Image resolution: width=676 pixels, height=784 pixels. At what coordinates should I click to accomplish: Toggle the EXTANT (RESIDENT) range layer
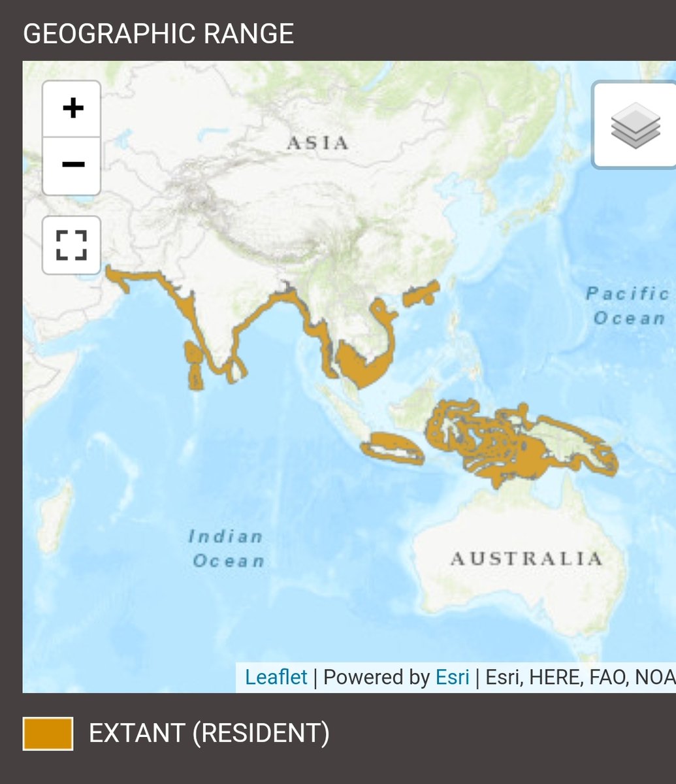point(48,732)
